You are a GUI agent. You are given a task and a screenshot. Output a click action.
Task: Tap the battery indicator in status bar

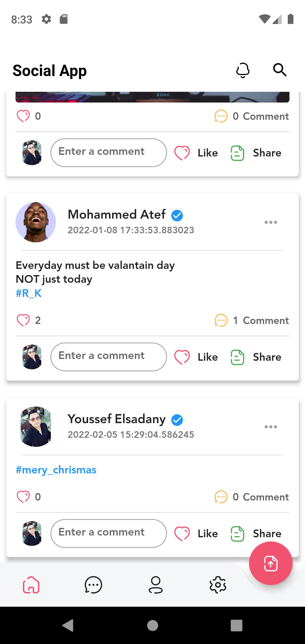[291, 19]
